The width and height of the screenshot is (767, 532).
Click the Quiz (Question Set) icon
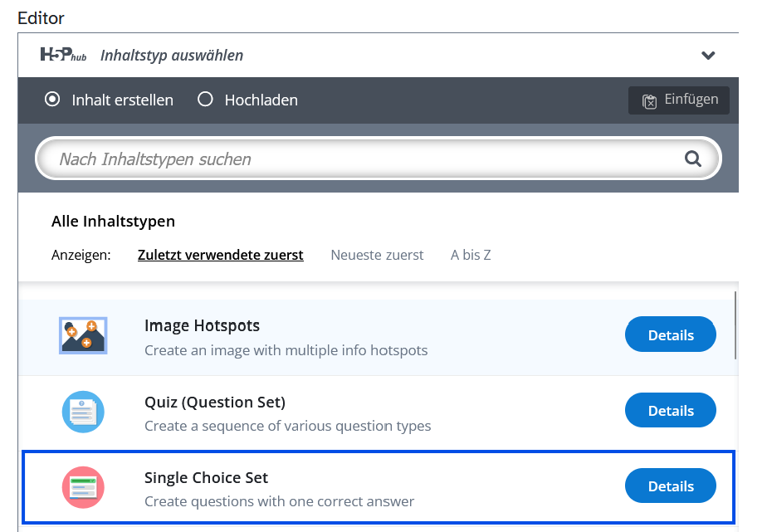coord(83,411)
